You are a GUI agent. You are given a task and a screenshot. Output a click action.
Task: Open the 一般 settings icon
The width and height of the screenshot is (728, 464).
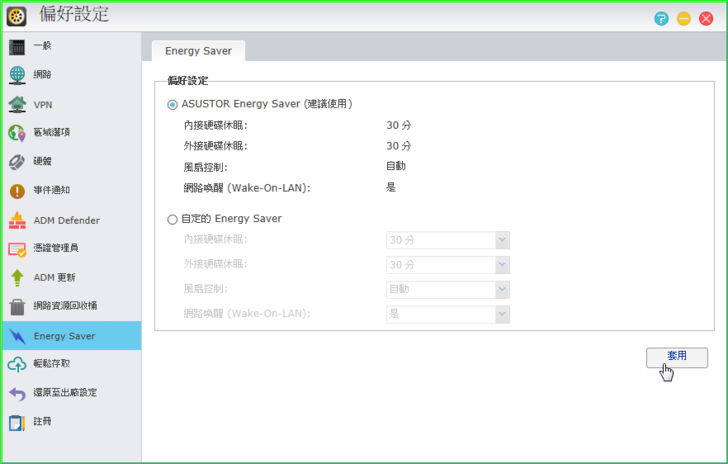click(x=17, y=47)
